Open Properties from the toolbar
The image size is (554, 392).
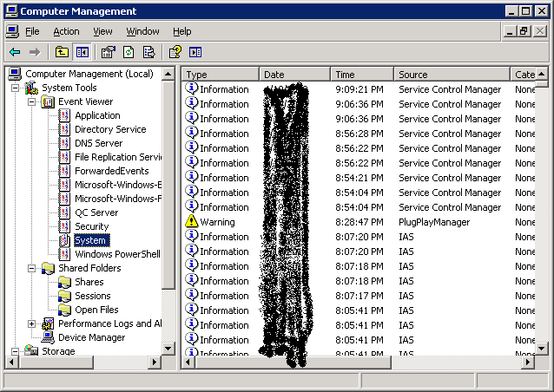(108, 52)
